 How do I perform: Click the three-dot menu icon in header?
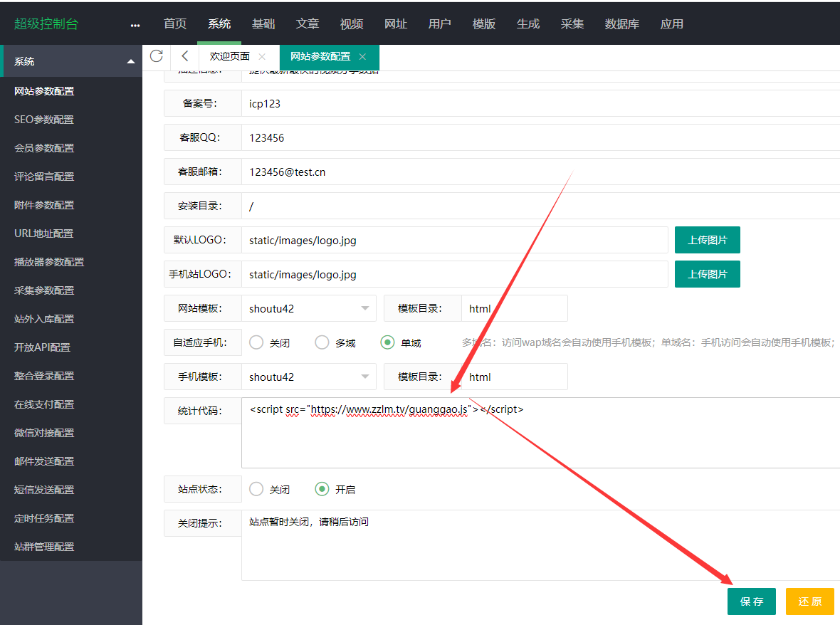(135, 25)
